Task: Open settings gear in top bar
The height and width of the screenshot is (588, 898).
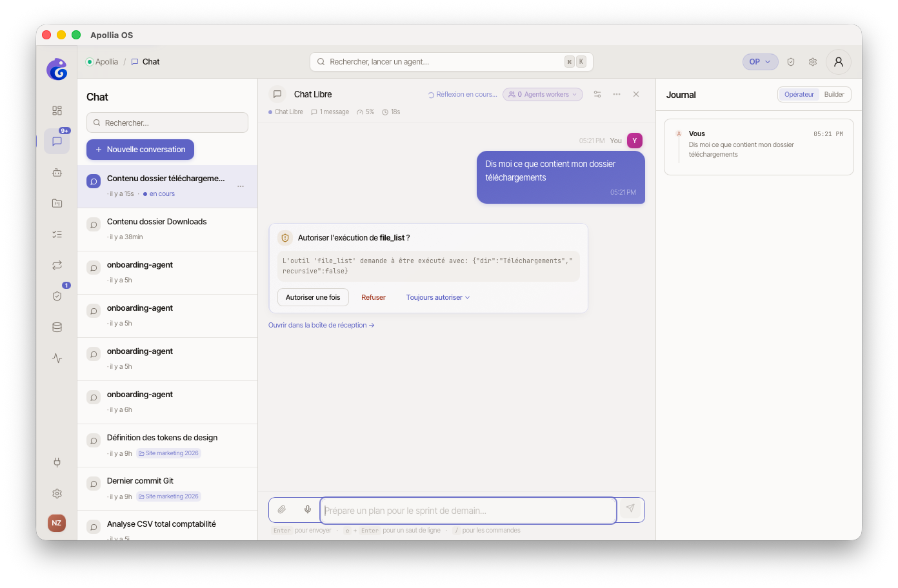Action: 813,62
